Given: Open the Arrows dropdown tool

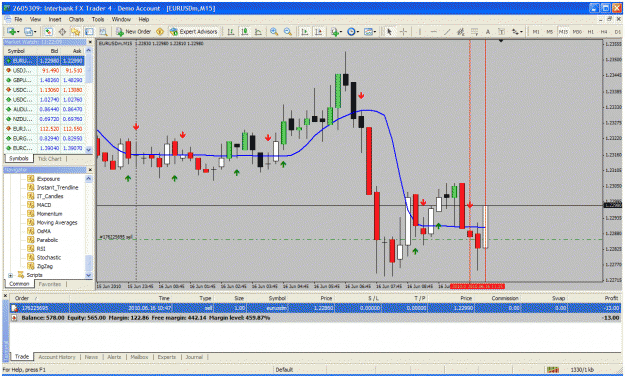Looking at the screenshot, I should tap(517, 31).
